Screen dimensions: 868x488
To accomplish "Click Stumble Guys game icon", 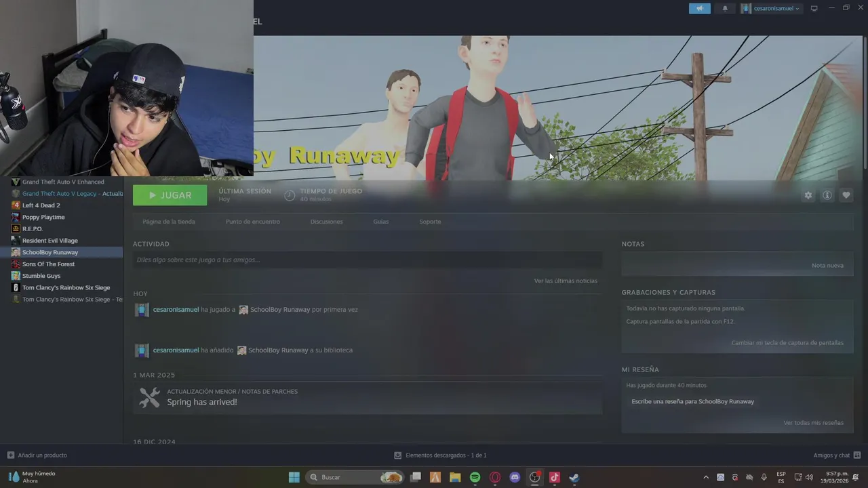I will coord(16,276).
